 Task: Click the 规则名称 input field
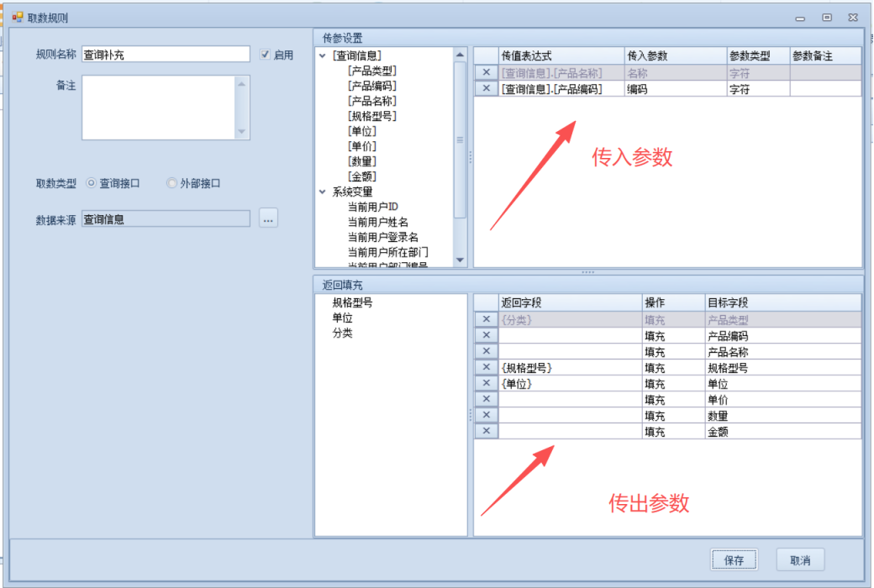(166, 55)
